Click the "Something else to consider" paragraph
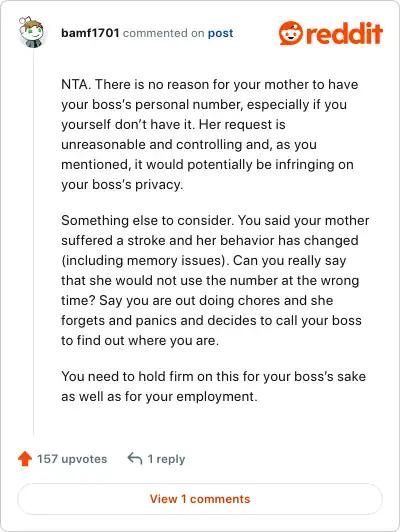The width and height of the screenshot is (400, 532). 215,280
